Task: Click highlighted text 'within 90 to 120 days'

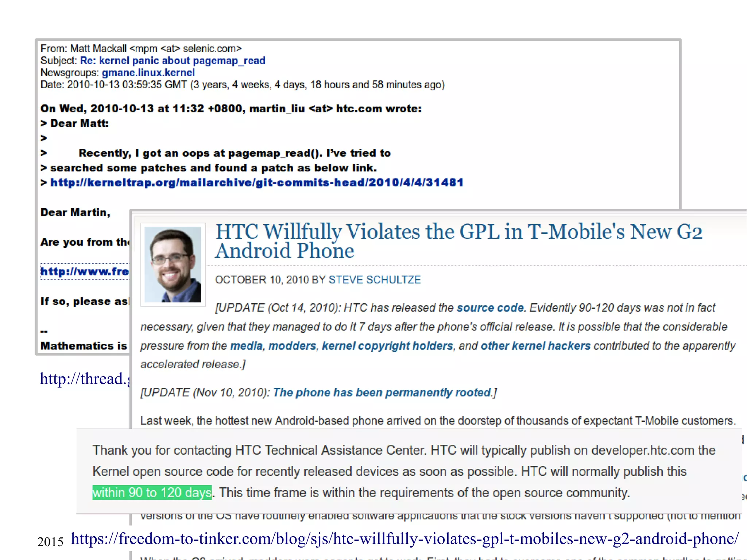Action: 152,493
